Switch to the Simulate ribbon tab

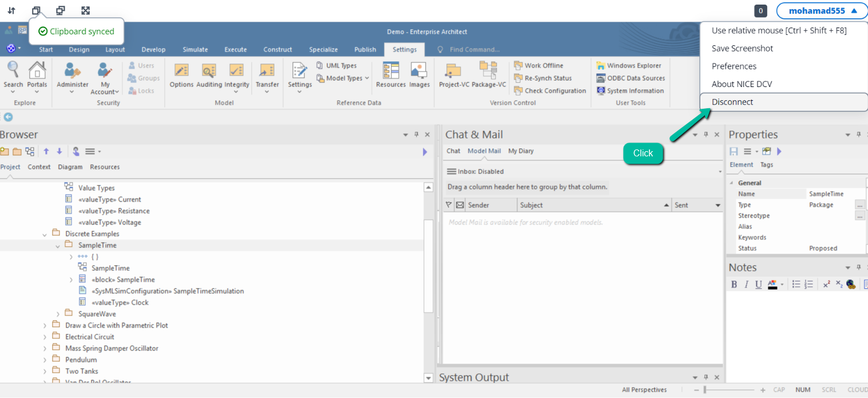[x=195, y=49]
